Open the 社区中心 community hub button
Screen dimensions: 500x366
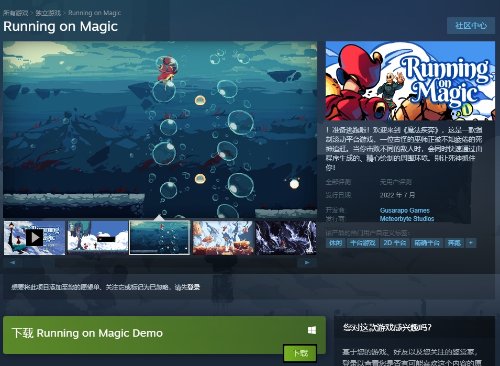point(471,26)
